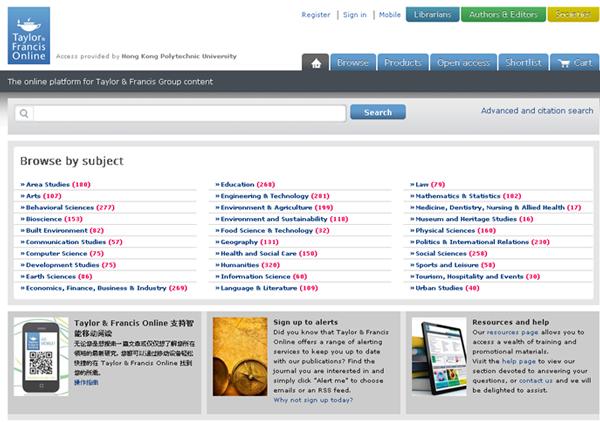Click the help page link
Screen dimensions: 600x422
(518, 361)
